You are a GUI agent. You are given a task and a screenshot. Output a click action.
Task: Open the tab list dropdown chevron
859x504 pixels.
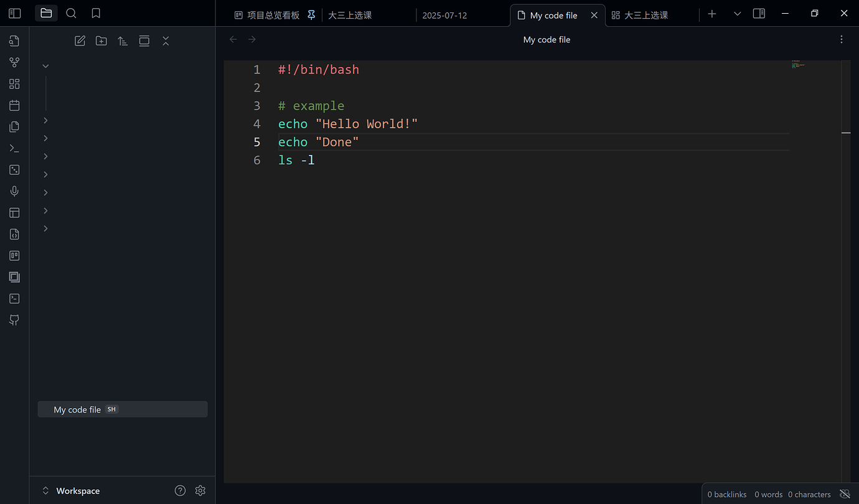click(x=737, y=14)
